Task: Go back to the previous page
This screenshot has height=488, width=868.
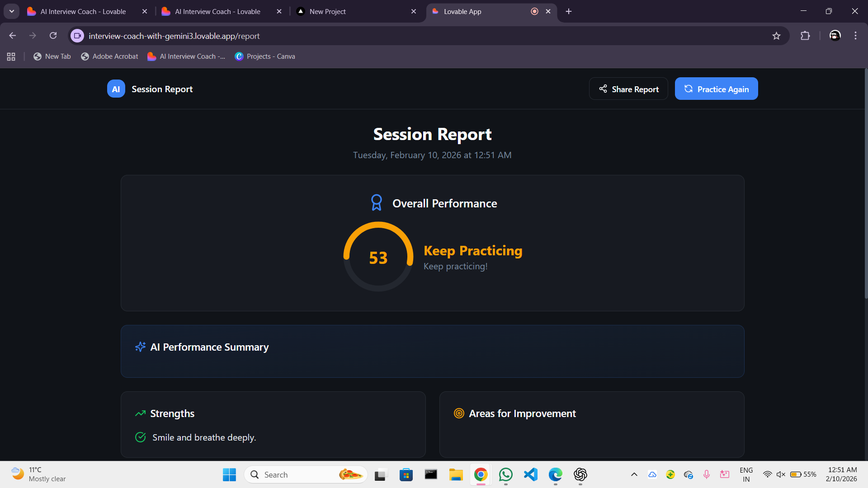Action: tap(13, 36)
